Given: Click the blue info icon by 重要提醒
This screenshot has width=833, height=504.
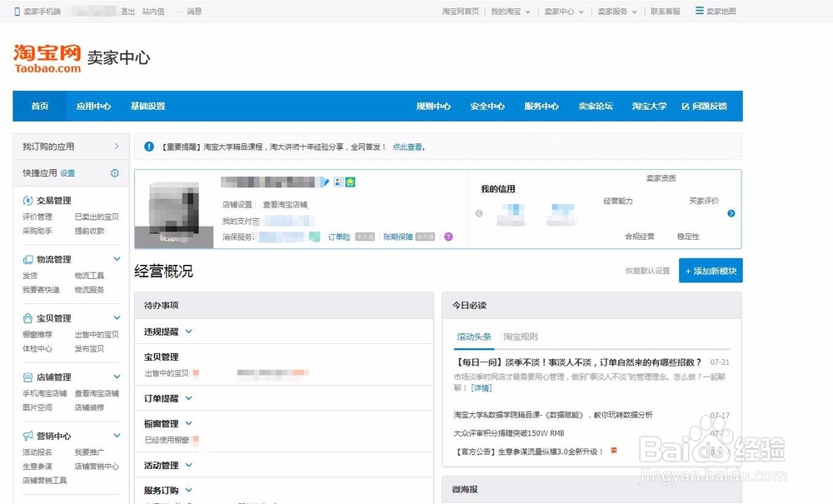Looking at the screenshot, I should (x=149, y=146).
